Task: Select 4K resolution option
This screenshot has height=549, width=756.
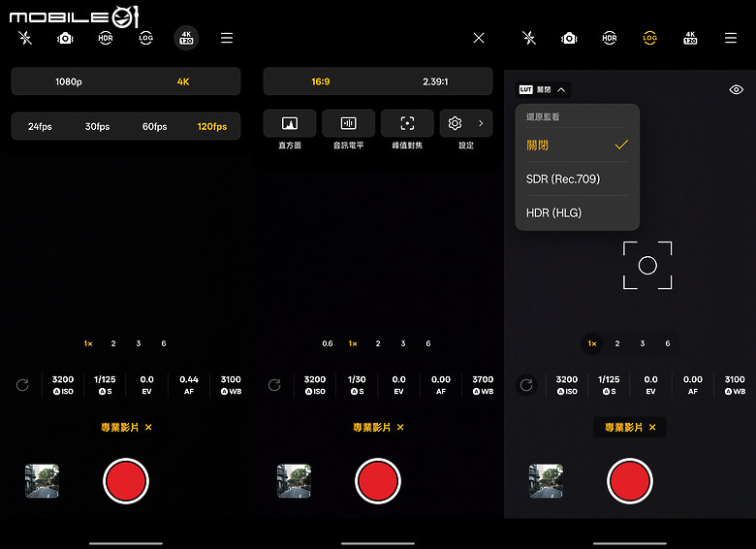Action: pyautogui.click(x=183, y=81)
